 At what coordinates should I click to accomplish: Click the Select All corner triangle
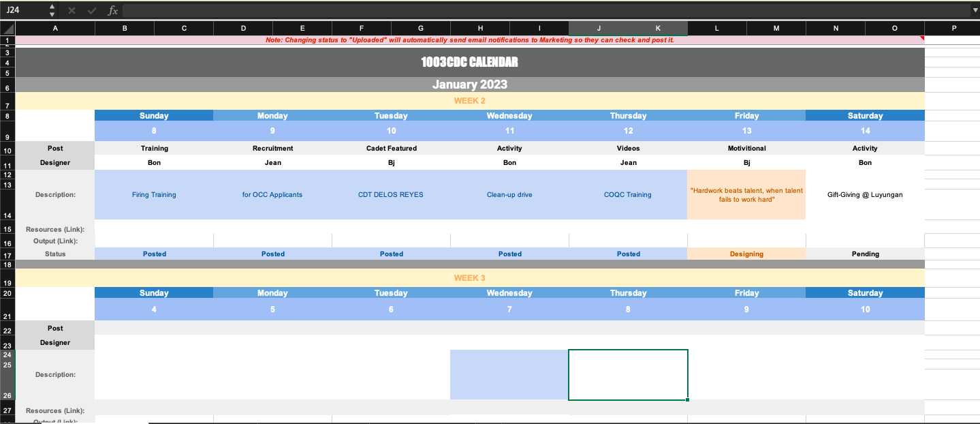point(7,28)
